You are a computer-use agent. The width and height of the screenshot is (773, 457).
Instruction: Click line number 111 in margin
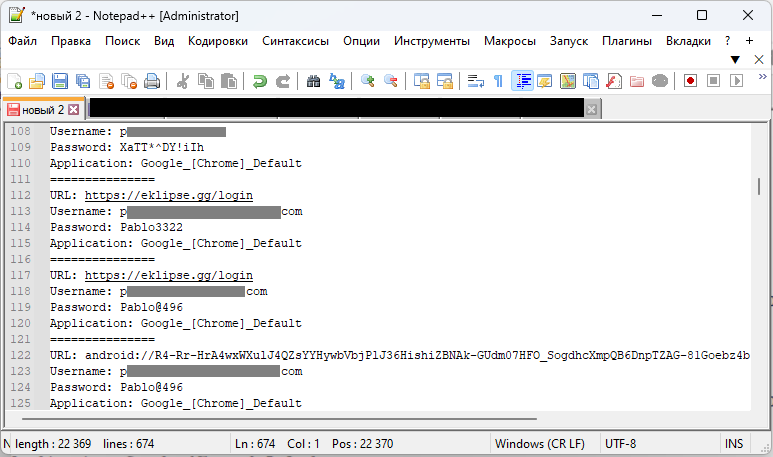(x=21, y=179)
